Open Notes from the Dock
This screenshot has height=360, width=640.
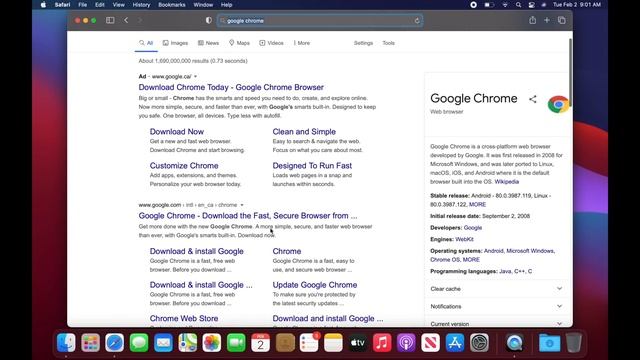333,342
